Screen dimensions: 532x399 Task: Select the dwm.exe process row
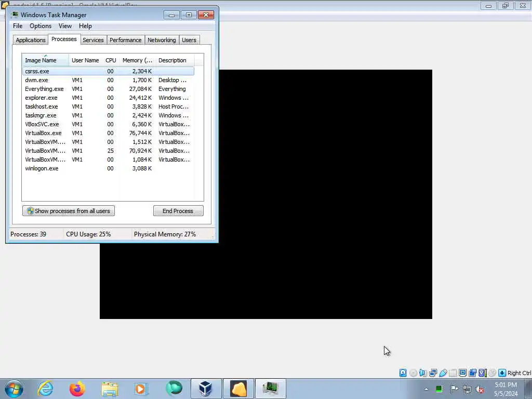[108, 80]
